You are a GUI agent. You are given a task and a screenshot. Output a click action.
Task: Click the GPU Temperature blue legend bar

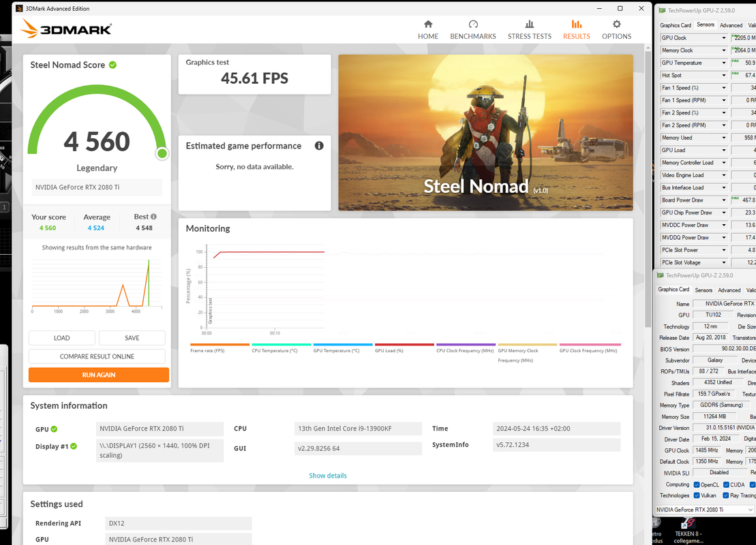tap(343, 345)
